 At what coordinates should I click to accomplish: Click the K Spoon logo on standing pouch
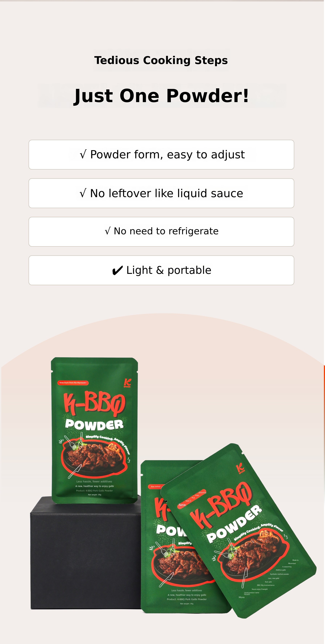[x=127, y=383]
